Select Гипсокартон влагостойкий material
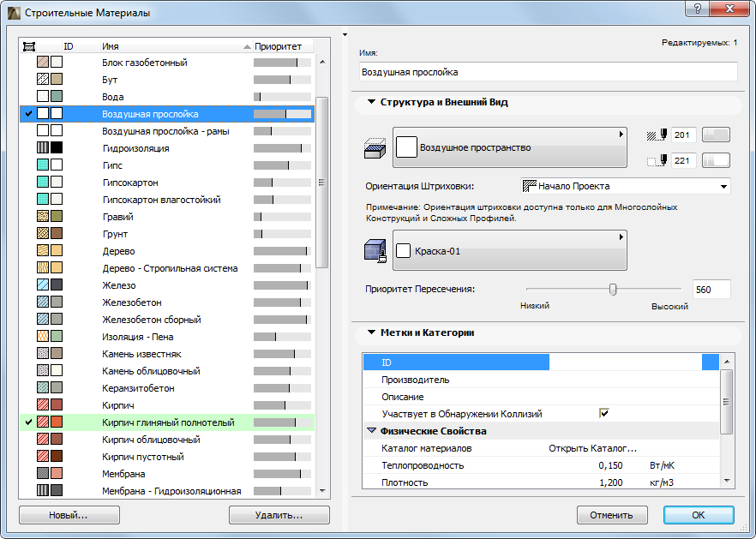The height and width of the screenshot is (539, 756). [x=167, y=199]
